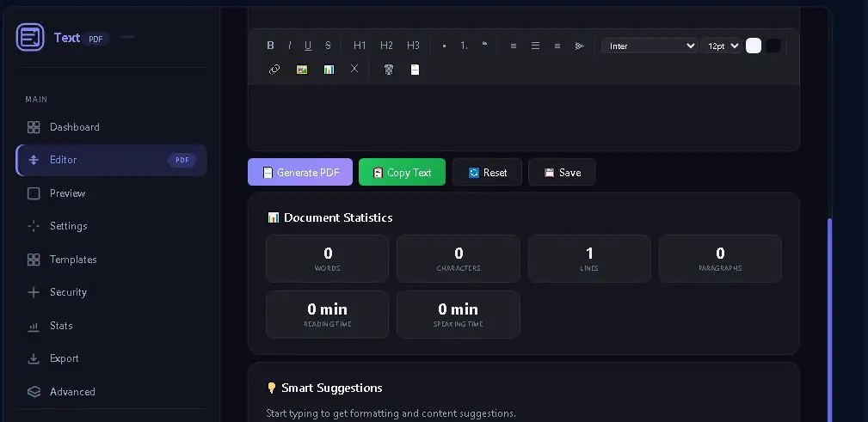The width and height of the screenshot is (868, 422).
Task: Apply strikethrough formatting
Action: click(x=328, y=46)
